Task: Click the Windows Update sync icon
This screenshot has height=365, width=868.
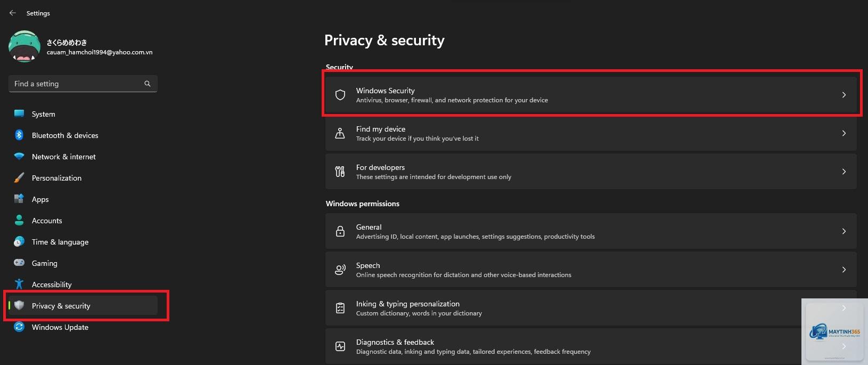Action: [x=19, y=327]
